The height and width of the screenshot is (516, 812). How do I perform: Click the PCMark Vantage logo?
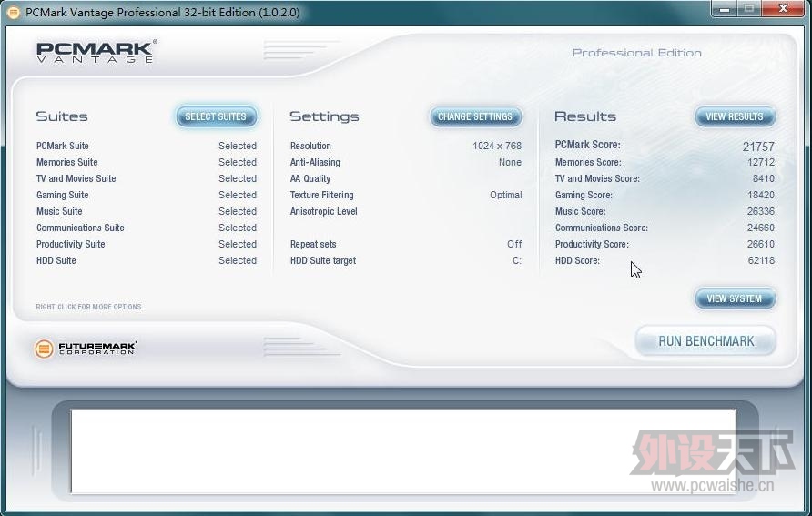[96, 52]
